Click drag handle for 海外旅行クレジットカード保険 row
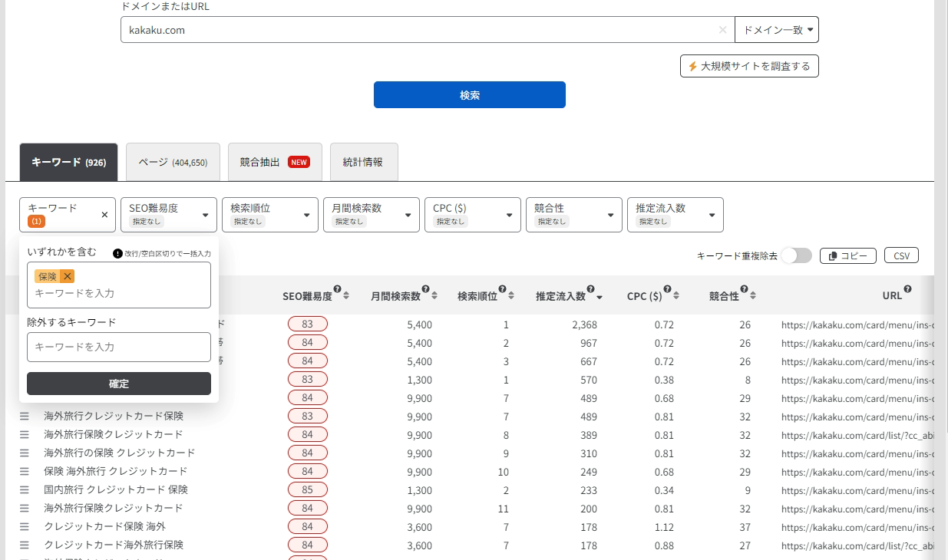948x560 pixels. pyautogui.click(x=25, y=416)
